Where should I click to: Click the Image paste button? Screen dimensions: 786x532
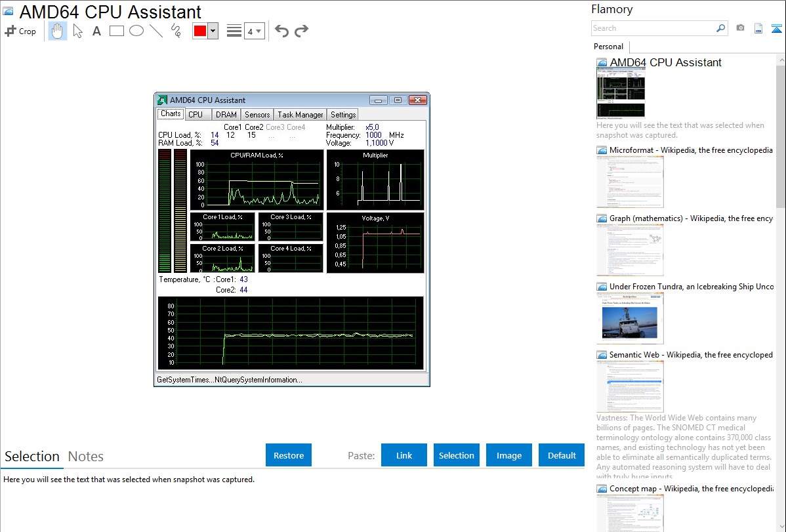509,455
